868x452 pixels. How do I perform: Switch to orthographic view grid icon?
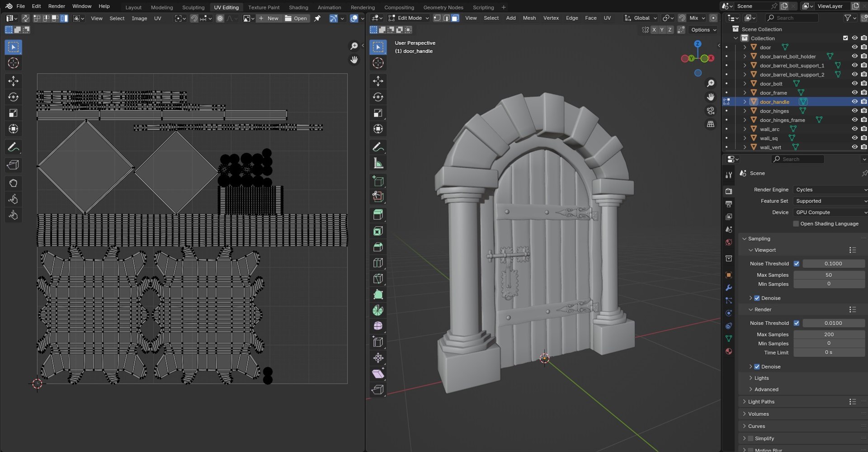coord(711,124)
